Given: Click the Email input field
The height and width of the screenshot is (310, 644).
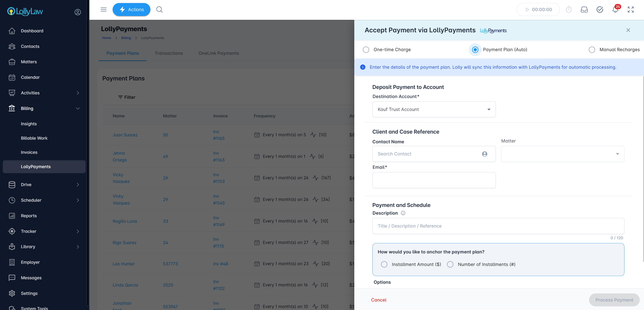Looking at the screenshot, I should click(x=434, y=180).
